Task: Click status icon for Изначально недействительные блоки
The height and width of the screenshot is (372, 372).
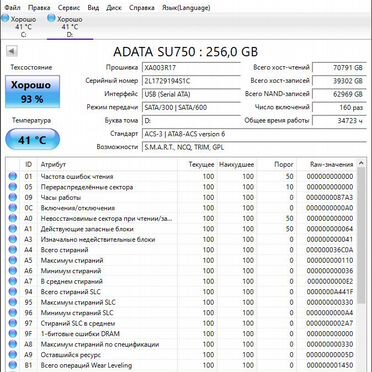Action: point(13,239)
